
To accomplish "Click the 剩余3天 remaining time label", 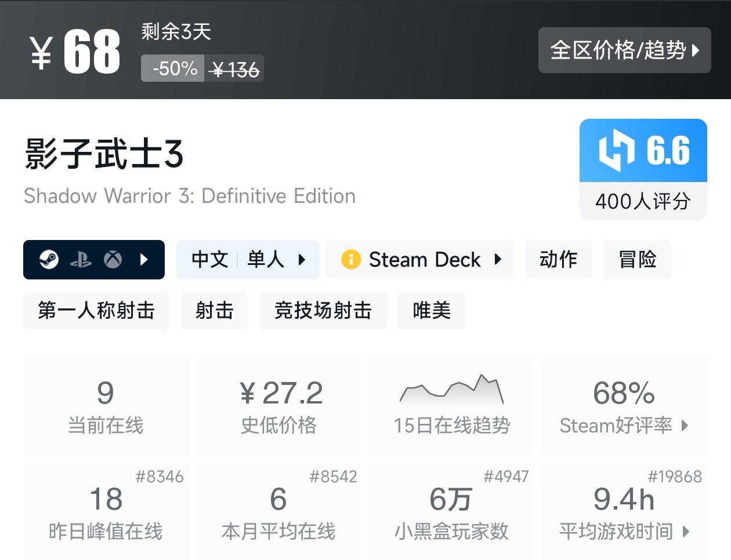I will 176,31.
